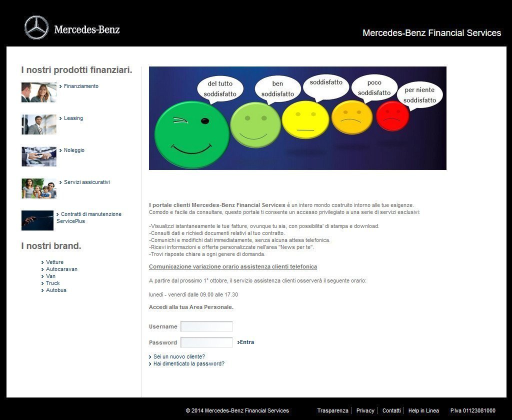
Task: Open Privacy in the footer menu
Action: (x=365, y=410)
